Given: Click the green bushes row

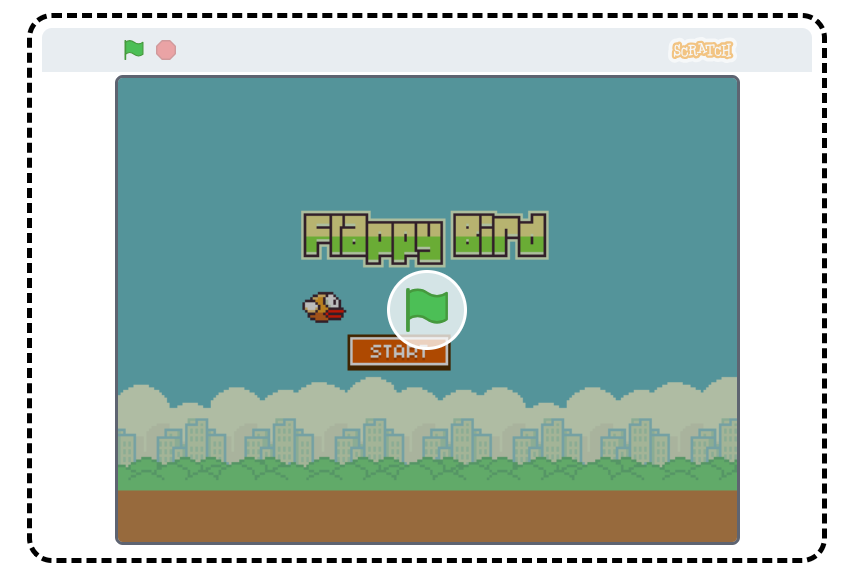Looking at the screenshot, I should point(427,473).
